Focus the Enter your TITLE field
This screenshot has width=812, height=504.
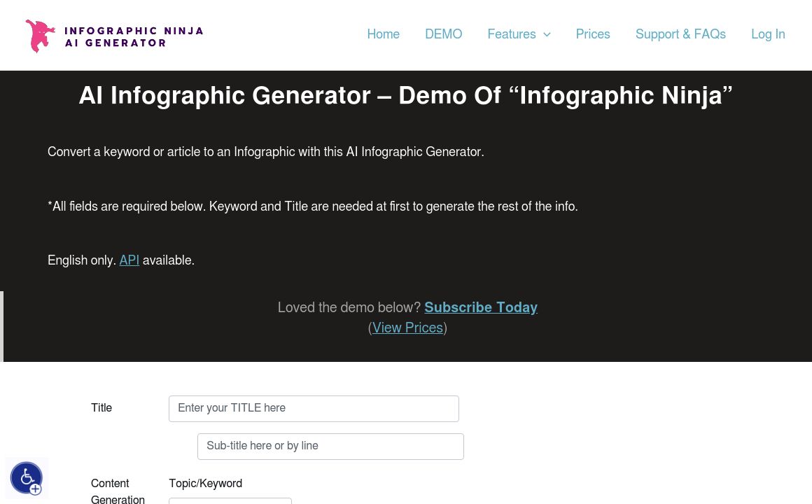click(314, 409)
